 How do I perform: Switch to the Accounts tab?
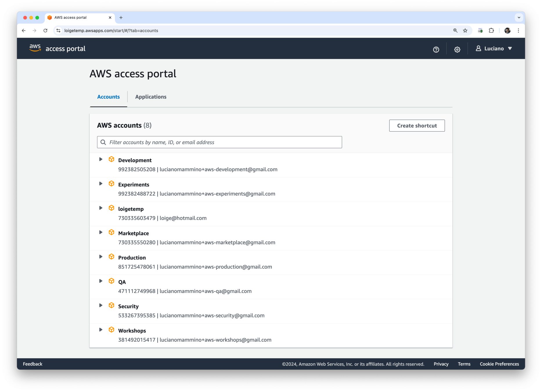tap(108, 97)
